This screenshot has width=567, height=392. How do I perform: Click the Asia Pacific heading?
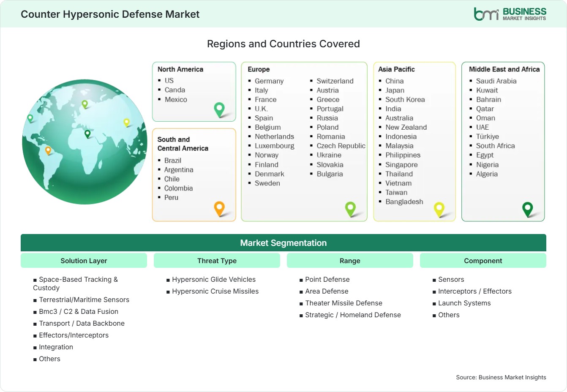tap(396, 69)
